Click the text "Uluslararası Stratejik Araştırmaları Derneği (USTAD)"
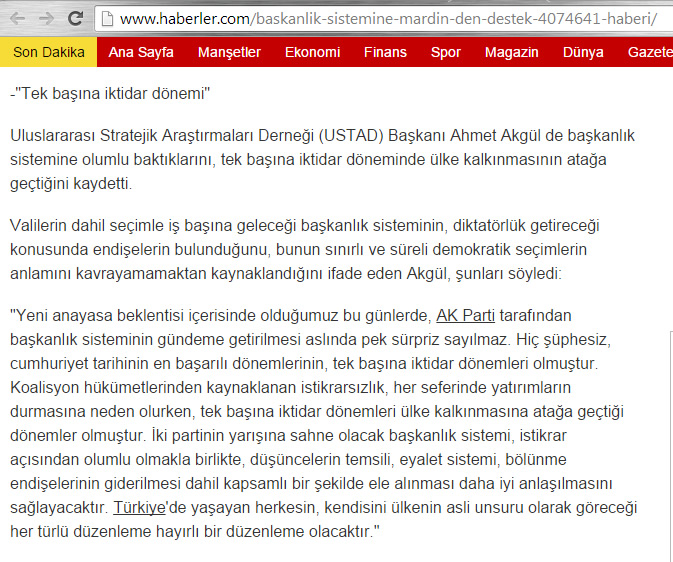Screen dimensions: 673x562 point(197,135)
